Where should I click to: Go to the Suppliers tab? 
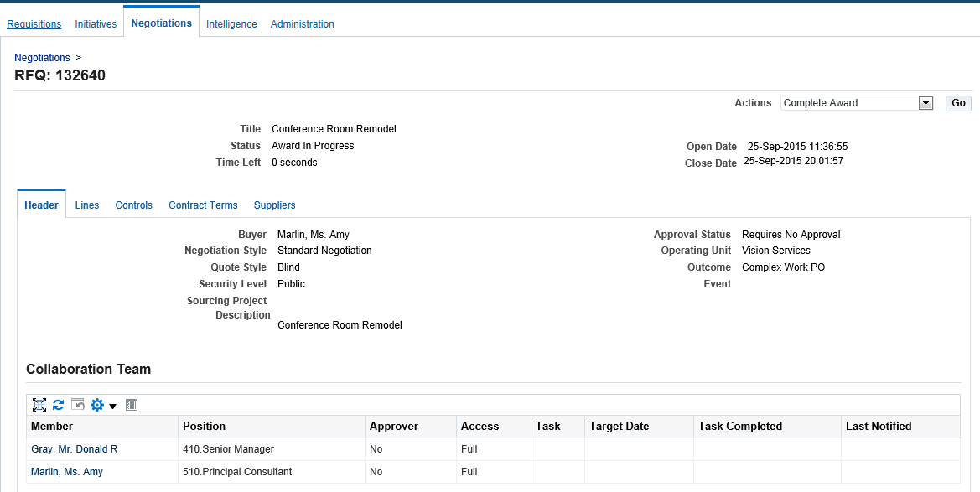274,205
